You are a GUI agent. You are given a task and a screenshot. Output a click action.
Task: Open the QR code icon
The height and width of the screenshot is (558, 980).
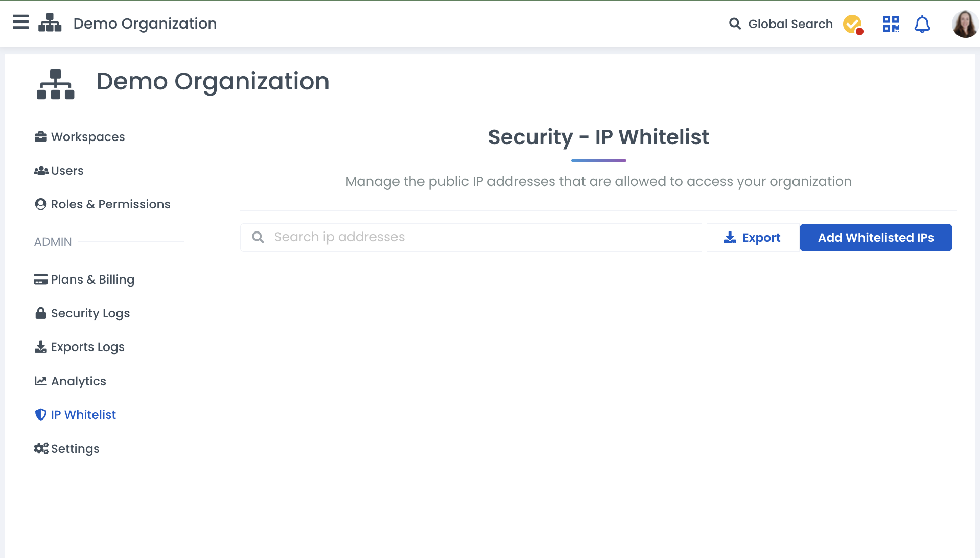coord(891,24)
